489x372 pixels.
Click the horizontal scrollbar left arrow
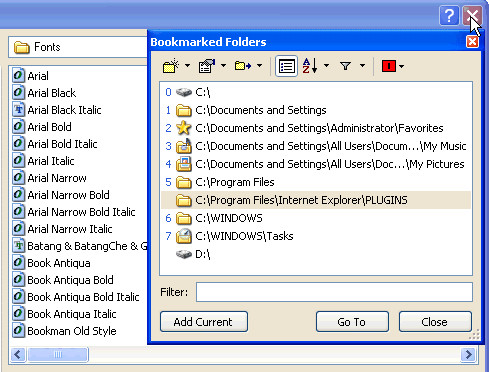point(18,354)
